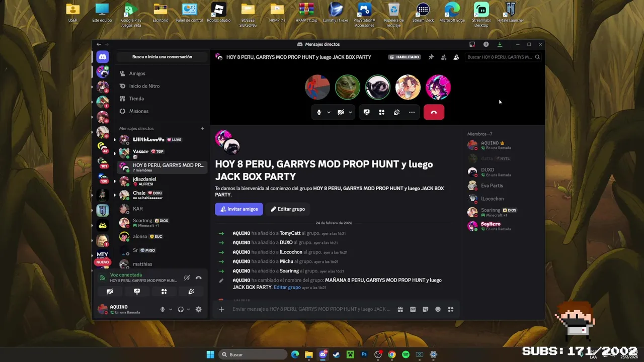Disconnect from voice in the voice panel

198,278
